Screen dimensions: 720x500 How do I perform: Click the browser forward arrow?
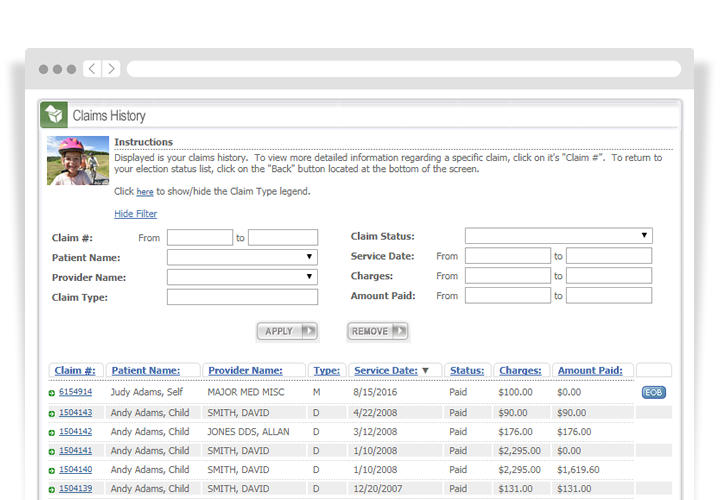coord(111,69)
